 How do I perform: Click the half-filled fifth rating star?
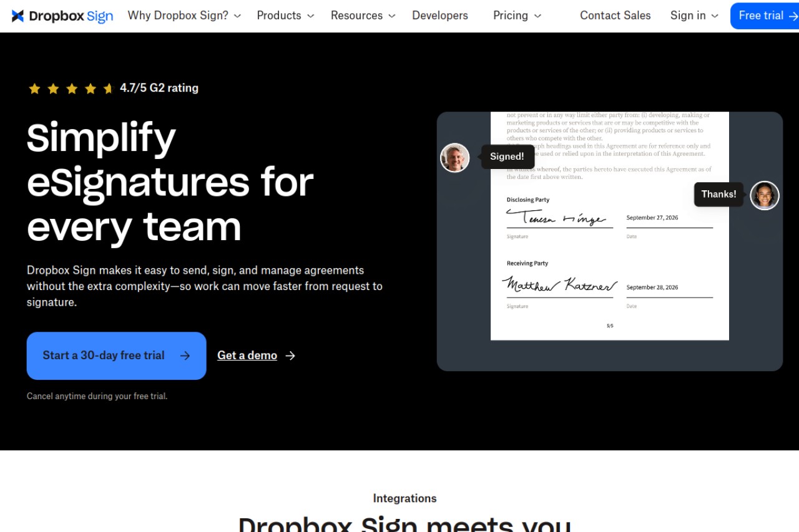(x=109, y=89)
